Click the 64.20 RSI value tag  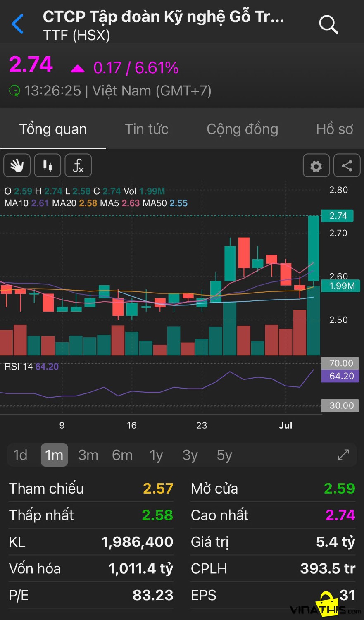341,376
